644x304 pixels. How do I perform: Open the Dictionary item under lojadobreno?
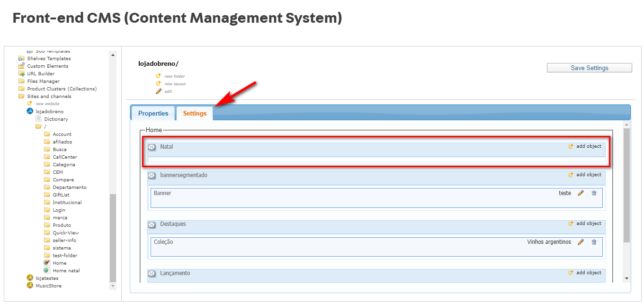[x=56, y=119]
